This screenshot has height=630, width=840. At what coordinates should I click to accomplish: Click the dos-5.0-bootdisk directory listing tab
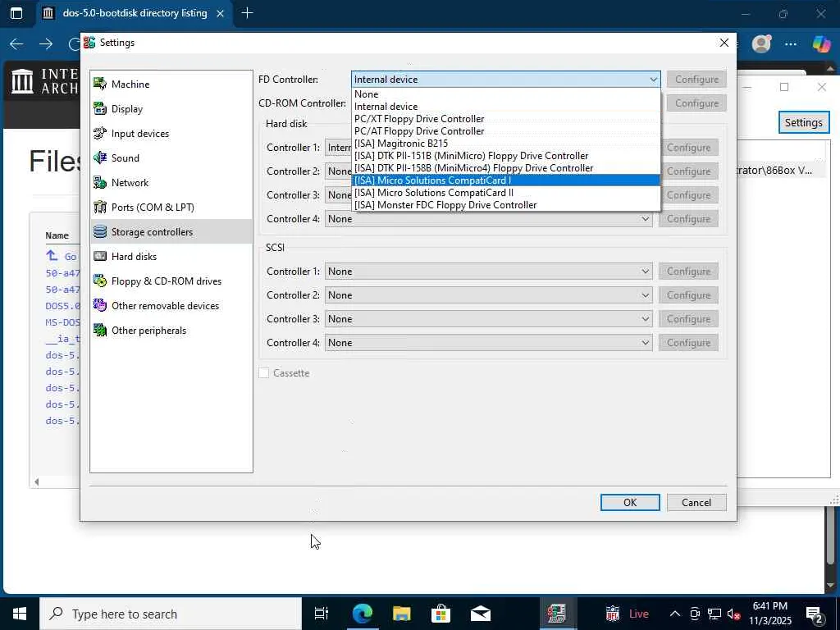[x=134, y=13]
